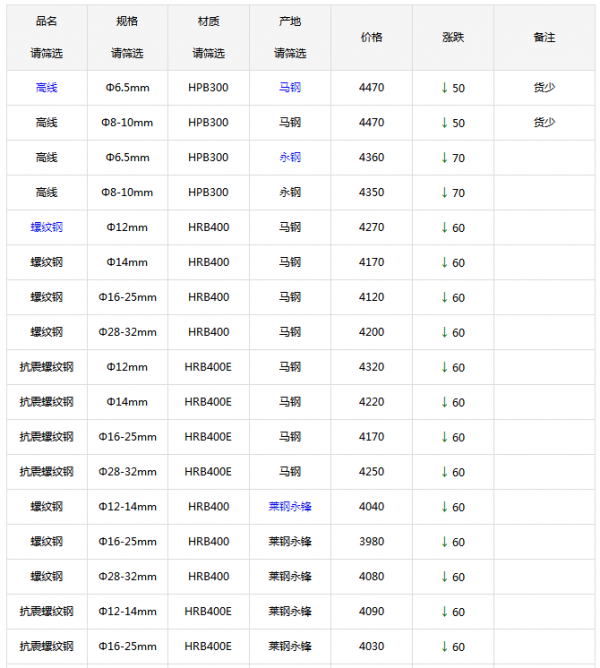The width and height of the screenshot is (600, 668).
Task: Click the 材质 header label
Action: coord(208,21)
